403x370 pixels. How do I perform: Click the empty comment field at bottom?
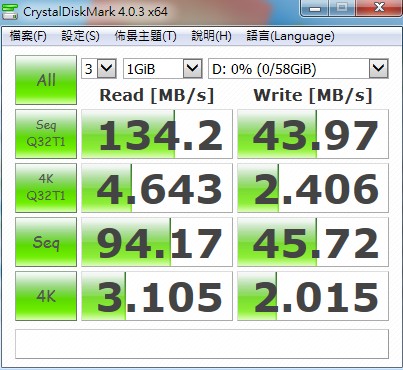202,344
